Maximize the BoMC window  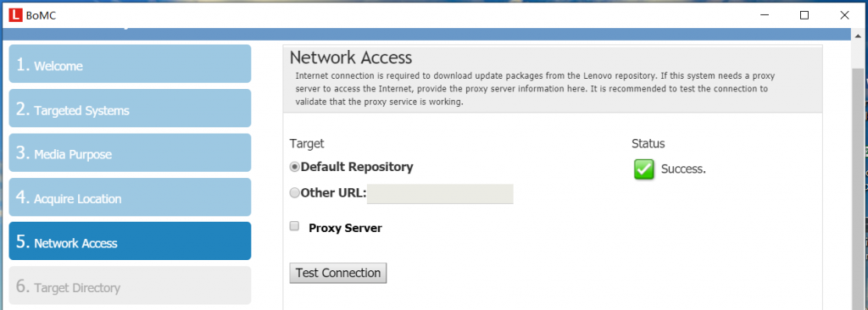point(804,15)
